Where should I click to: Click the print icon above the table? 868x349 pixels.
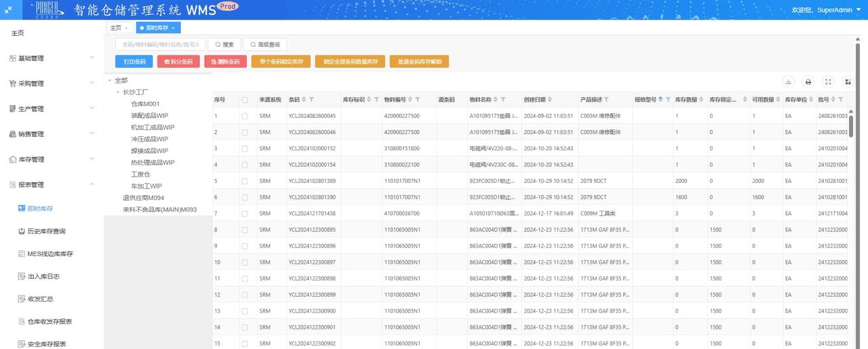(x=808, y=81)
